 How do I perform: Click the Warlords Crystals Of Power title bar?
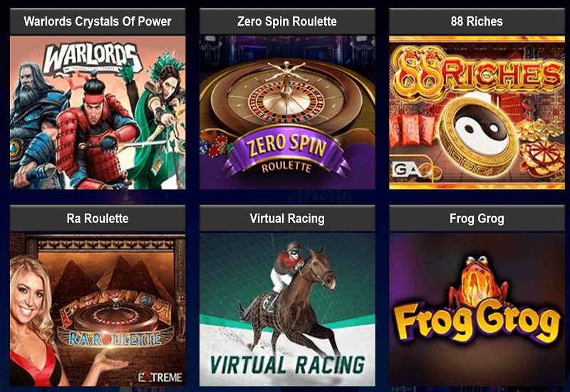[x=98, y=21]
